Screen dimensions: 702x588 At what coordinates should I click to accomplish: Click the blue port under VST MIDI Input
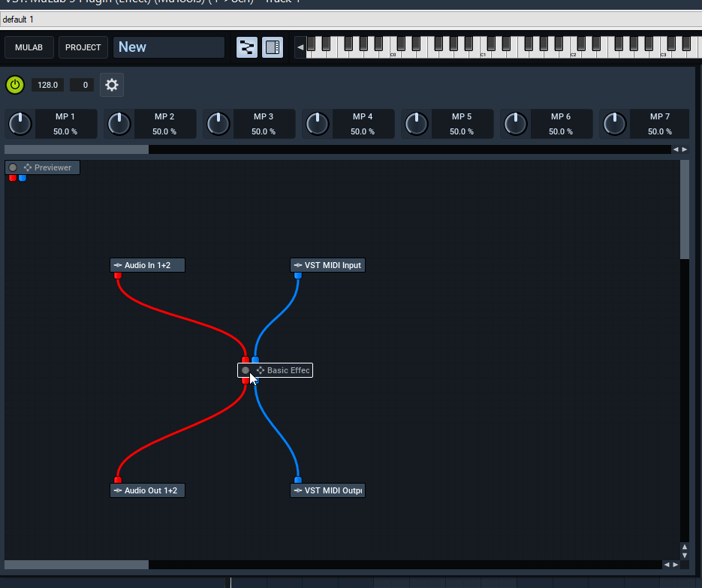(298, 276)
